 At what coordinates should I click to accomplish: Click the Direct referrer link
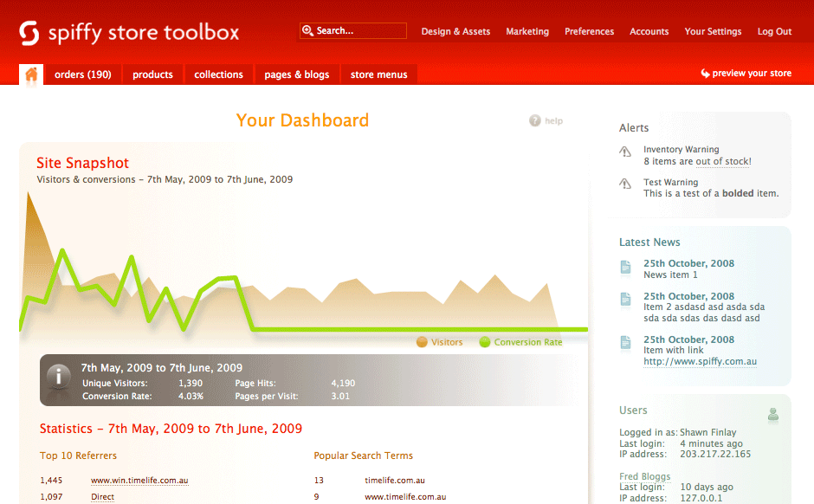click(x=102, y=497)
